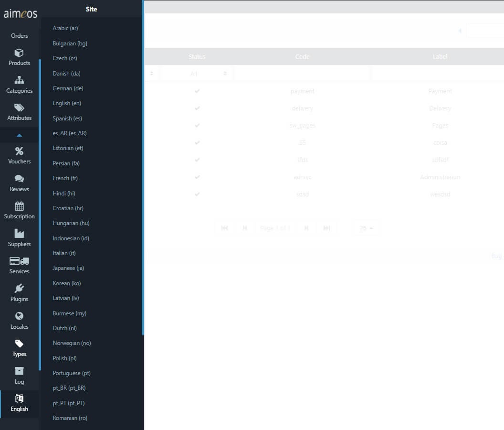The width and height of the screenshot is (504, 430).
Task: Open the Log panel
Action: tap(19, 376)
